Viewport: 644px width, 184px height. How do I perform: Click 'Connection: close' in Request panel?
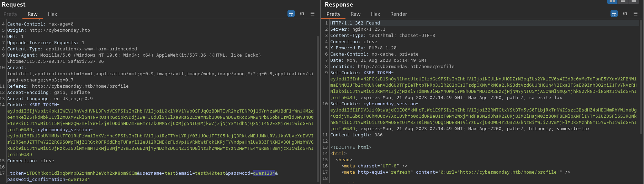pos(31,161)
